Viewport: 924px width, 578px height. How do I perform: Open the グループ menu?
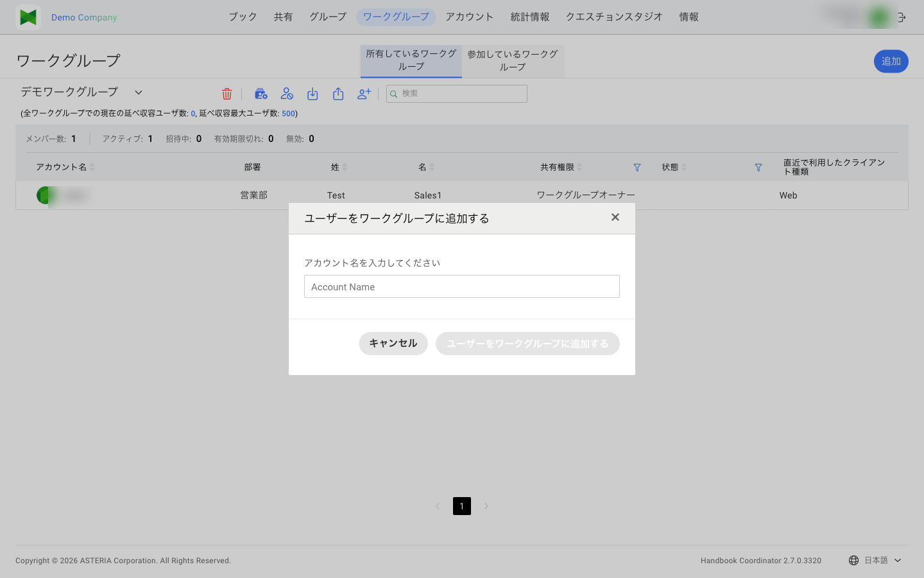327,17
